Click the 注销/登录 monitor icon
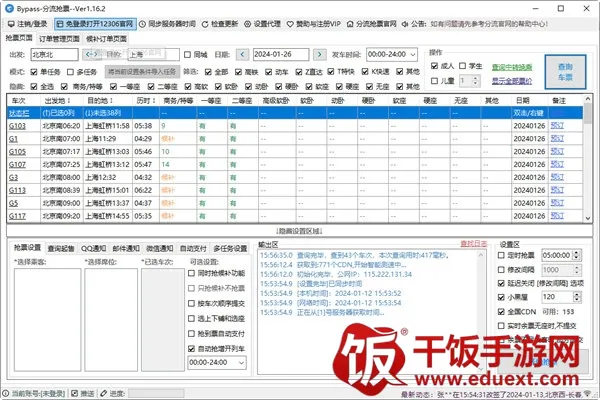 click(x=11, y=24)
